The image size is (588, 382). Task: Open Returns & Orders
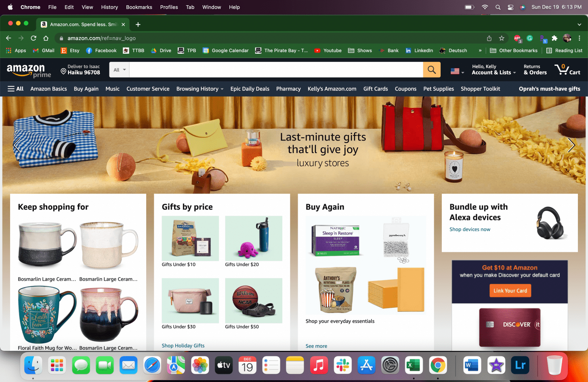(535, 69)
